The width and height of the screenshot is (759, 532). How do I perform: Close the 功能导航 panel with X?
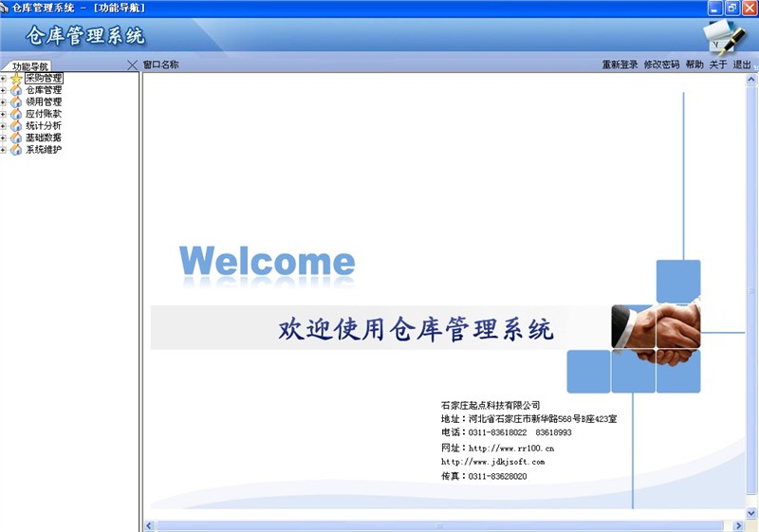132,64
